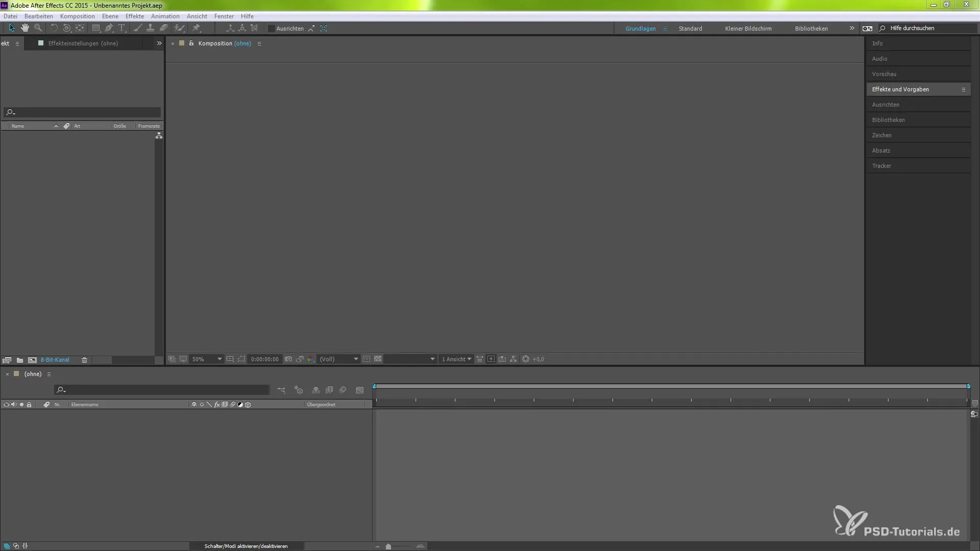The image size is (980, 551).
Task: Click the snap bounding-box icon next to Ausrichten
Action: tap(324, 28)
